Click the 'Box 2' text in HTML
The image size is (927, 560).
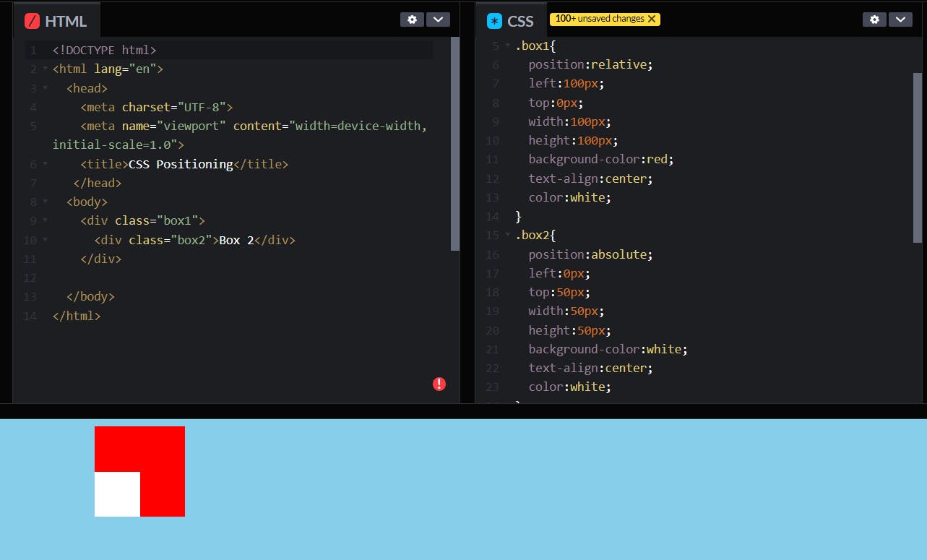(236, 240)
